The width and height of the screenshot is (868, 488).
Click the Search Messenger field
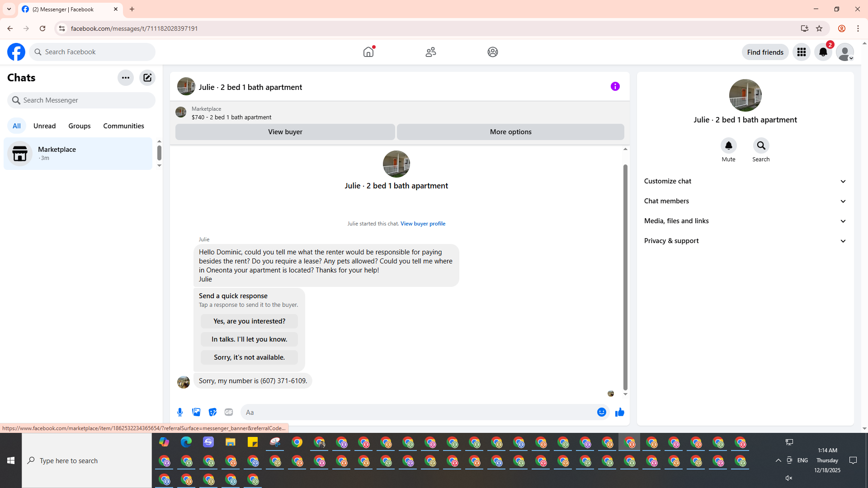pyautogui.click(x=81, y=100)
